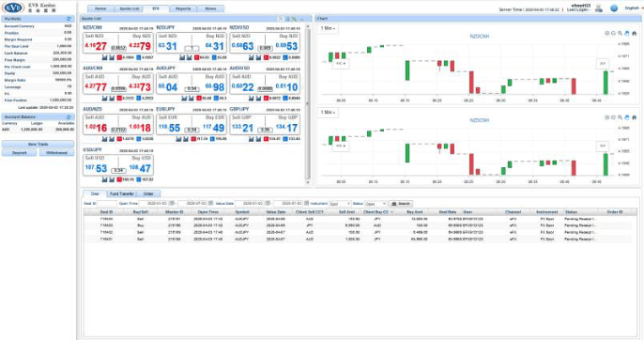Screen dimensions: 644x340
Task: Click red high-price icon under NZD/JPY
Action: point(197,57)
